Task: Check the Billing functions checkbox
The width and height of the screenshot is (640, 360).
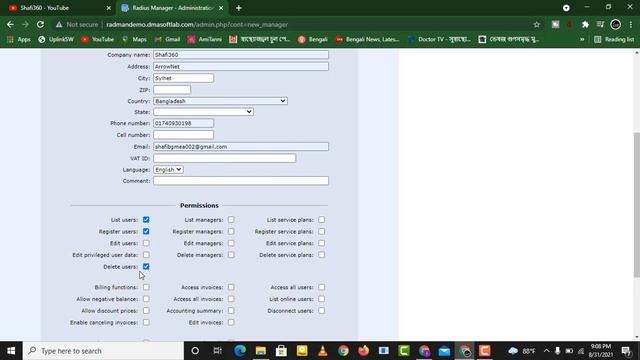Action: click(x=146, y=287)
